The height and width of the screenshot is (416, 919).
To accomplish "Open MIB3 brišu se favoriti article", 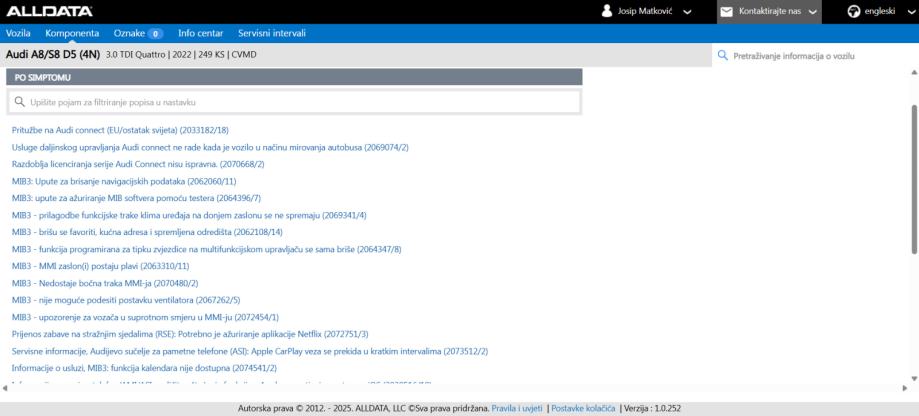I will pyautogui.click(x=147, y=232).
